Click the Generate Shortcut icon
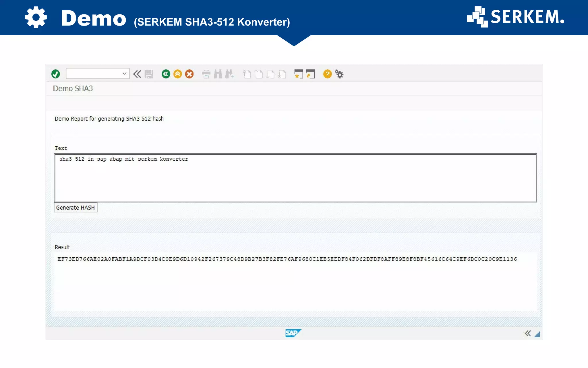This screenshot has width=588, height=368. tap(310, 74)
